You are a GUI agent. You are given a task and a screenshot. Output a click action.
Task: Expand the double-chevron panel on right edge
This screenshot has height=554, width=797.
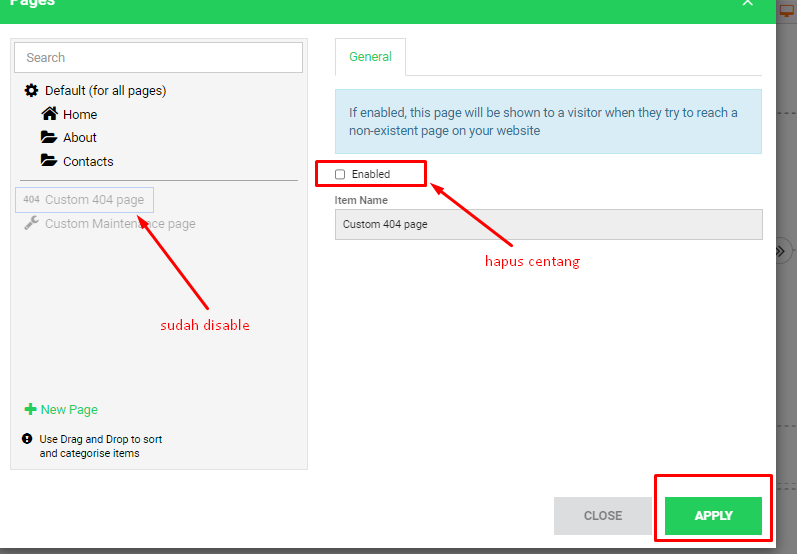point(785,251)
